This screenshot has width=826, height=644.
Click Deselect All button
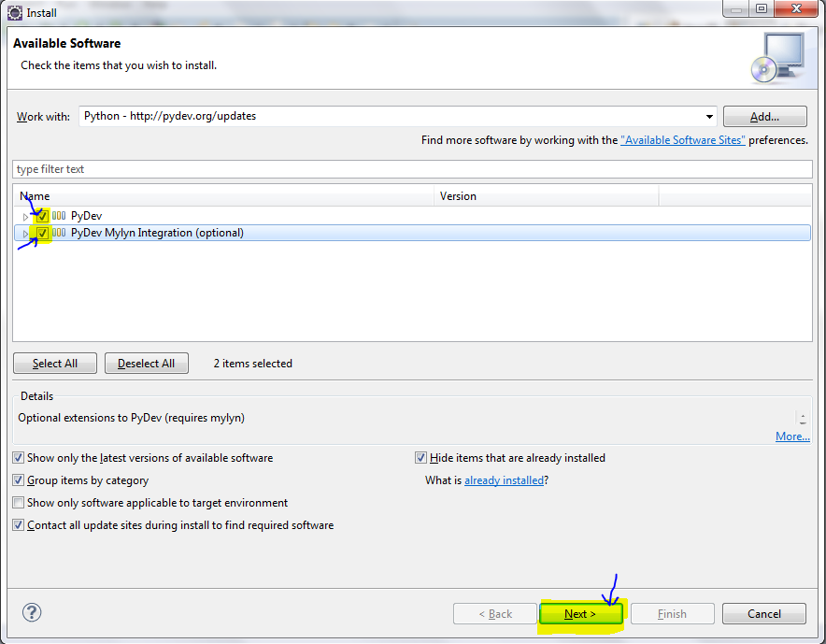(x=147, y=363)
